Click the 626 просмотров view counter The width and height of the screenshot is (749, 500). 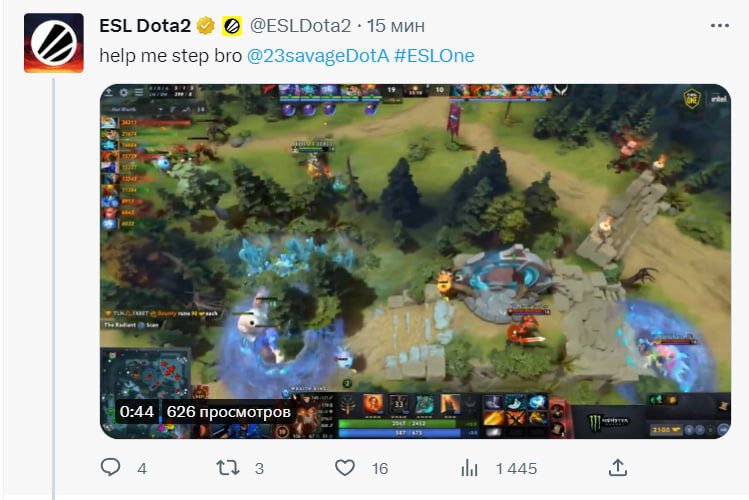[x=228, y=411]
